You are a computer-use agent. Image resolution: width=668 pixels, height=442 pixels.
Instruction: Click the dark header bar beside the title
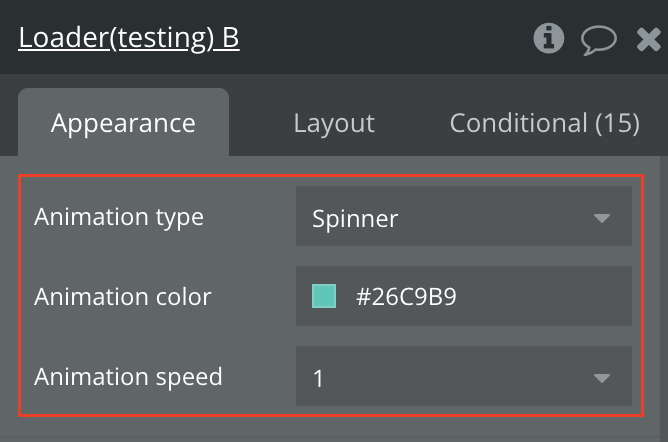390,39
